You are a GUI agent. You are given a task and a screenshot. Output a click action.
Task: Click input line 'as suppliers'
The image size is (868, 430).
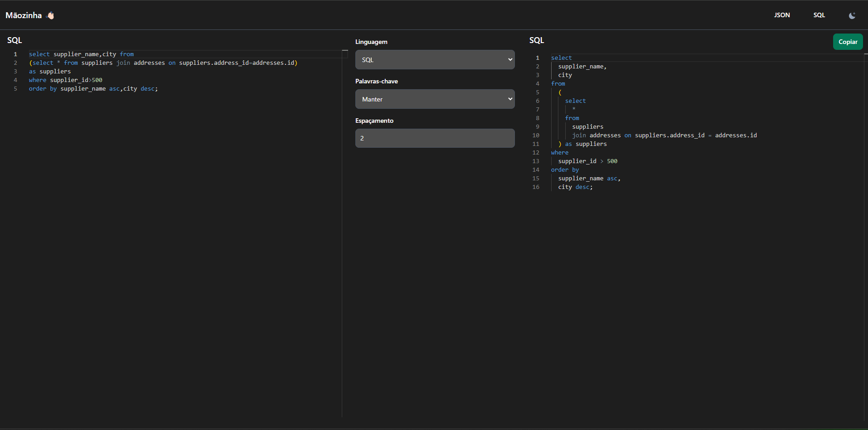coord(50,72)
